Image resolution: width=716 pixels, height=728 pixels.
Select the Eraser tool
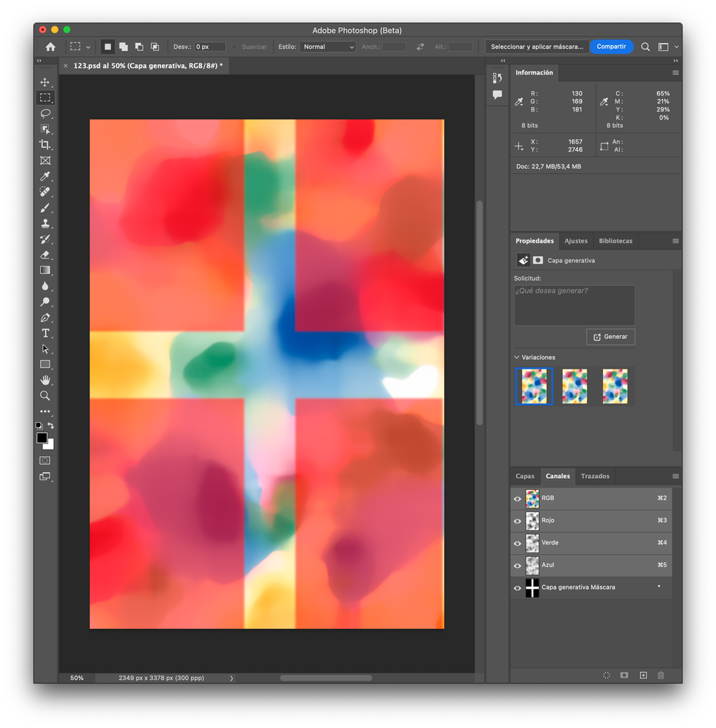[x=45, y=255]
